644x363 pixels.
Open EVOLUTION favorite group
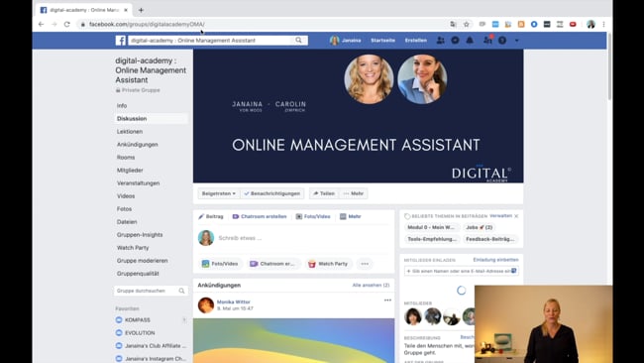click(140, 332)
